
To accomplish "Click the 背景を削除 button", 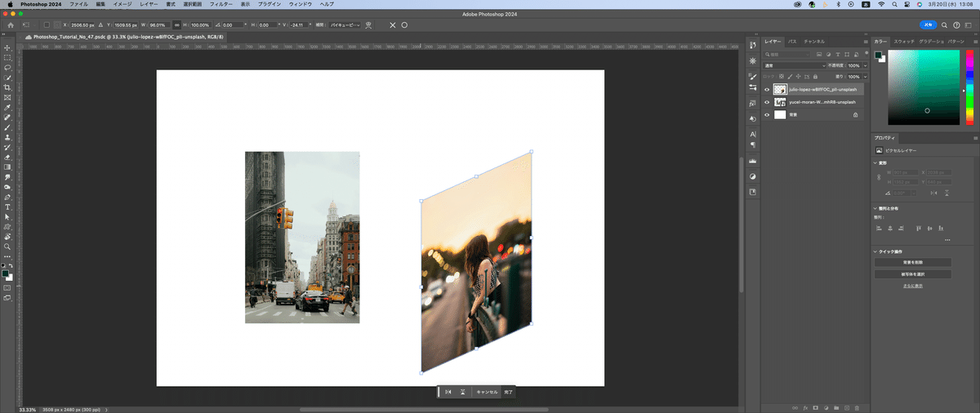I will [x=912, y=262].
